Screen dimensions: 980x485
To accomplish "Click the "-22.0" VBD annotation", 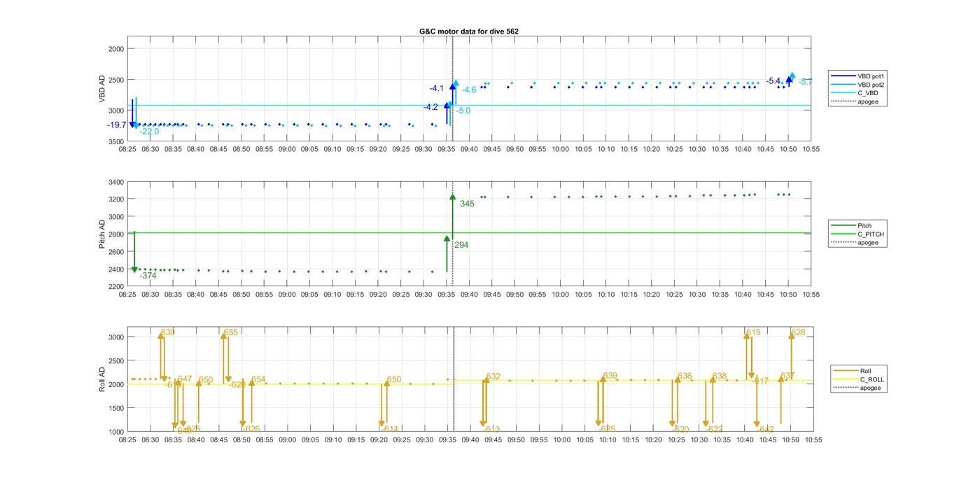I will 149,132.
